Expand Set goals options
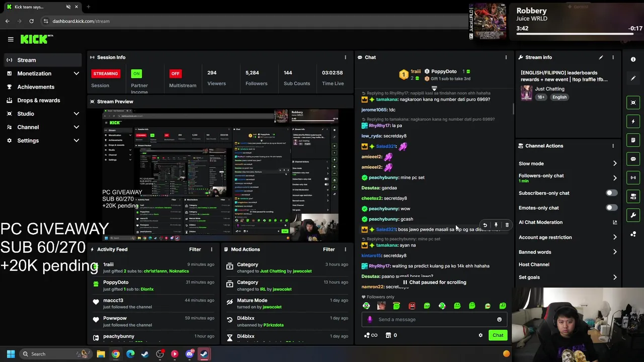 click(615, 277)
